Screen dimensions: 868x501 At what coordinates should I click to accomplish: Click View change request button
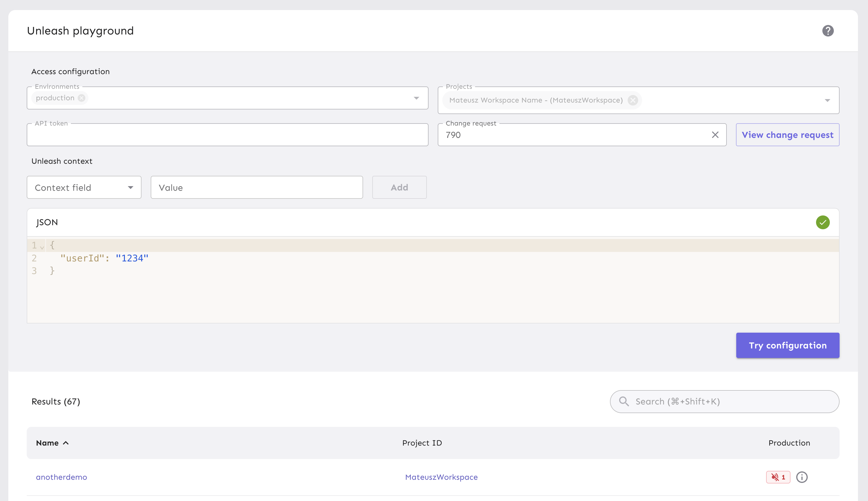787,135
